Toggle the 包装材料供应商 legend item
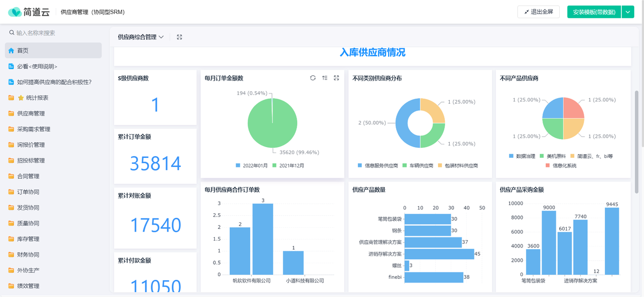Viewport: 644px width, 297px height. pyautogui.click(x=458, y=165)
